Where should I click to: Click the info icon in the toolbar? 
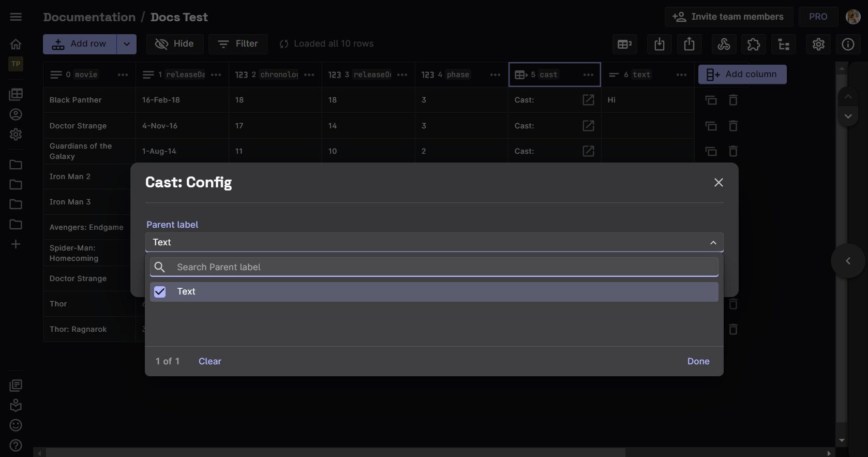point(848,45)
